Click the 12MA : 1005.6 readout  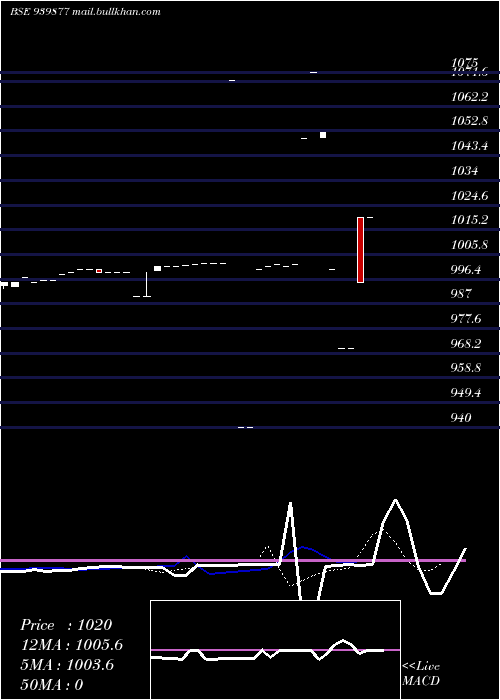click(71, 645)
